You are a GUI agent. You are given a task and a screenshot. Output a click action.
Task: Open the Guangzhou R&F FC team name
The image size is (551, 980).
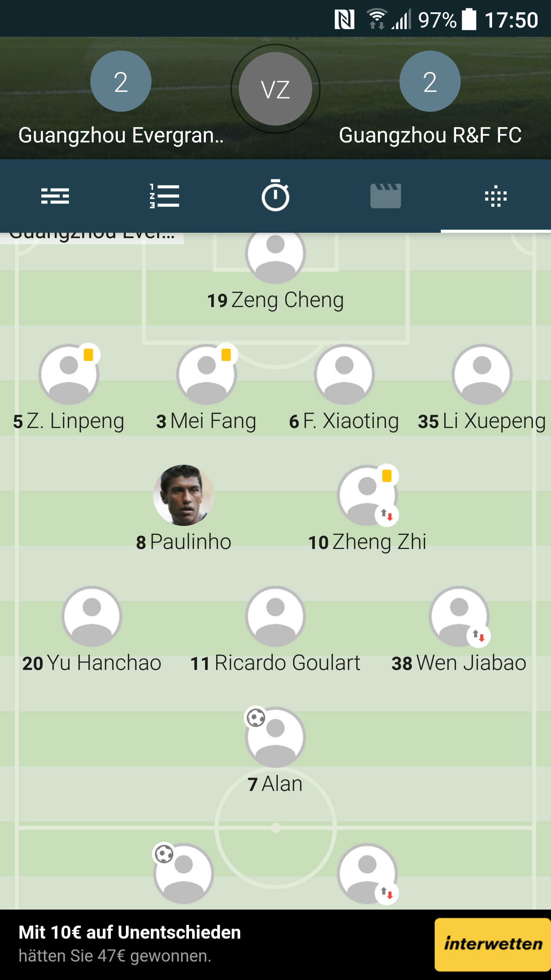[430, 136]
